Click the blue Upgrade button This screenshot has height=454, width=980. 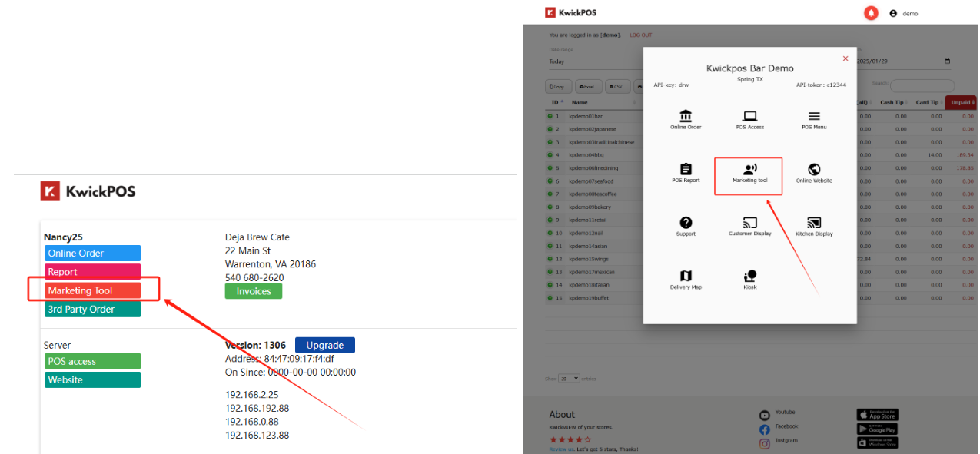click(325, 345)
